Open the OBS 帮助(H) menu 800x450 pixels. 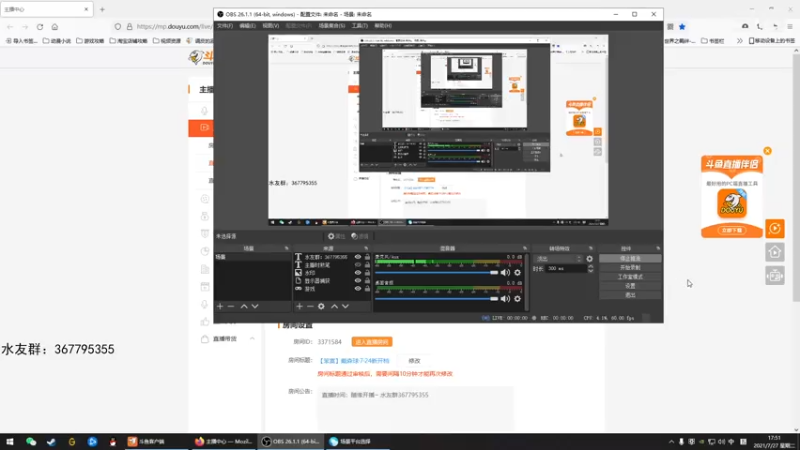click(x=383, y=26)
